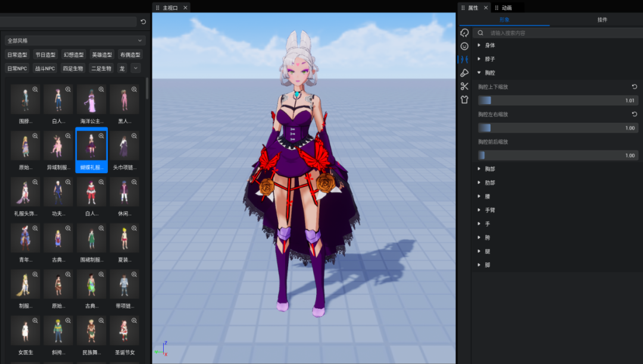
Task: Click the 胸腔左右缩放 slider bar
Action: click(558, 128)
